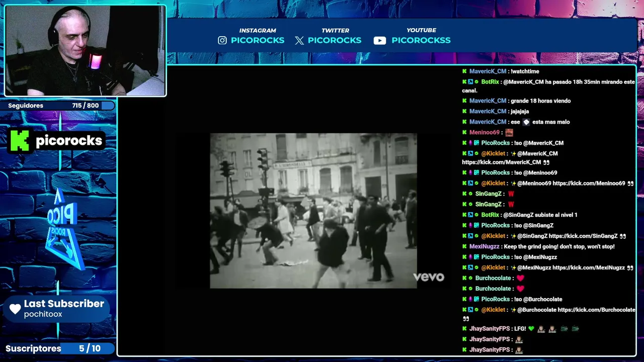Image resolution: width=644 pixels, height=362 pixels.
Task: Click second Burchocolate heart emote
Action: pyautogui.click(x=520, y=289)
